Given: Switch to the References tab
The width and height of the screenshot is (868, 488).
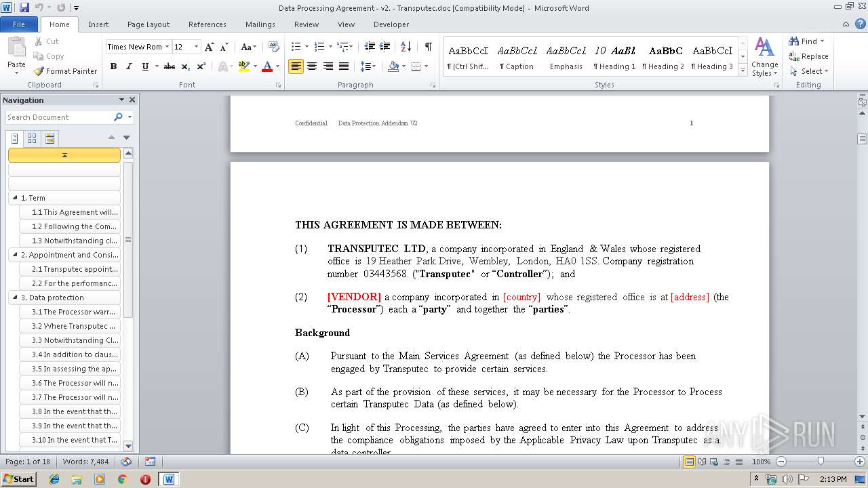Looking at the screenshot, I should [x=208, y=24].
